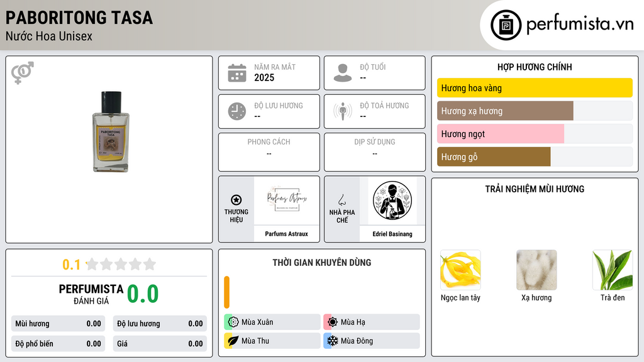Screen dimensions: 644x362
Task: Select the Mùa Thu season label
Action: coord(255,341)
